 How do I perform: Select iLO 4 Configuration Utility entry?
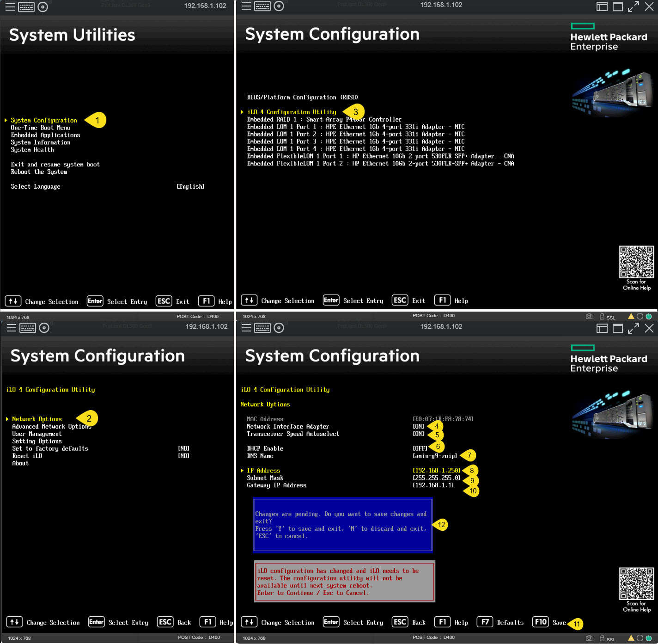click(292, 112)
